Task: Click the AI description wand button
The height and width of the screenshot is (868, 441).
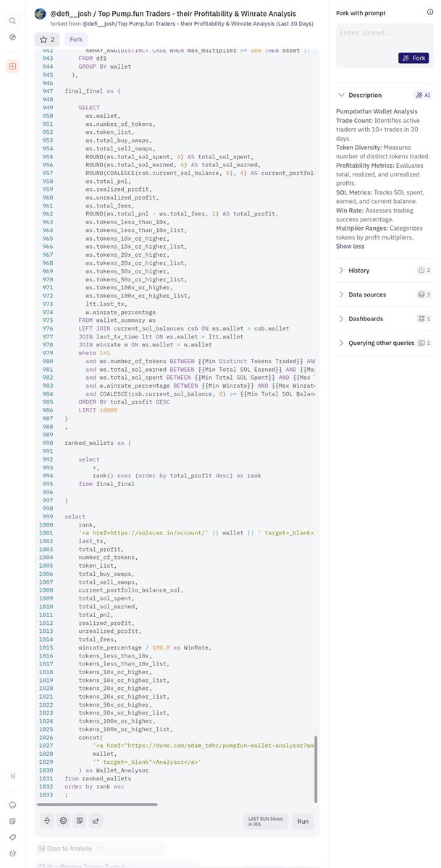Action: (x=424, y=95)
